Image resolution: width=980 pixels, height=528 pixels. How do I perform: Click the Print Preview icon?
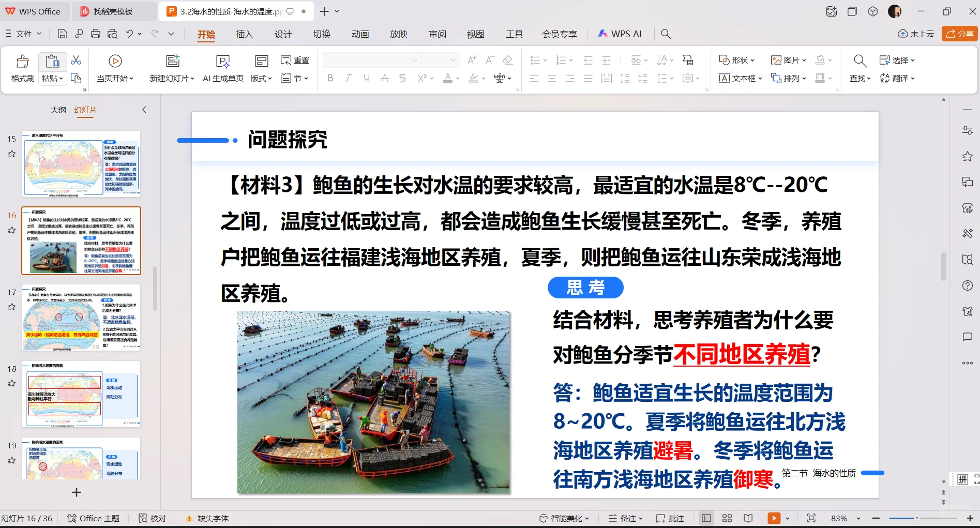[x=112, y=34]
